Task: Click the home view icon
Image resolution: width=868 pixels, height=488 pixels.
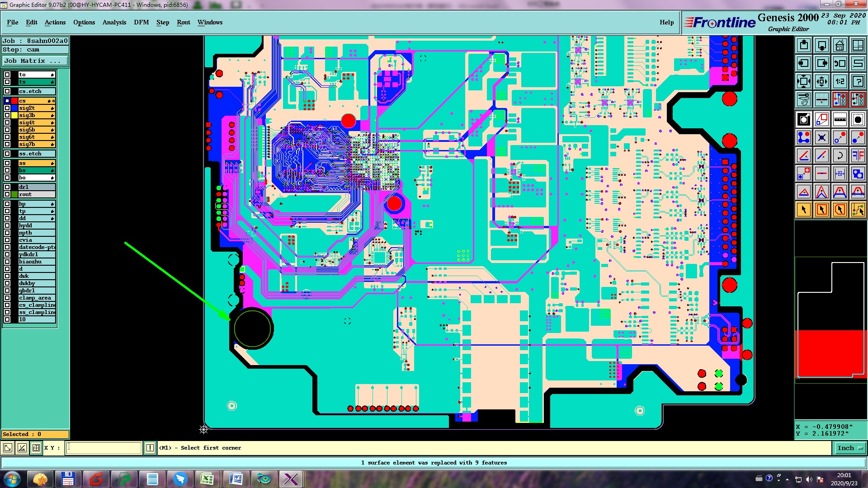Action: [840, 45]
